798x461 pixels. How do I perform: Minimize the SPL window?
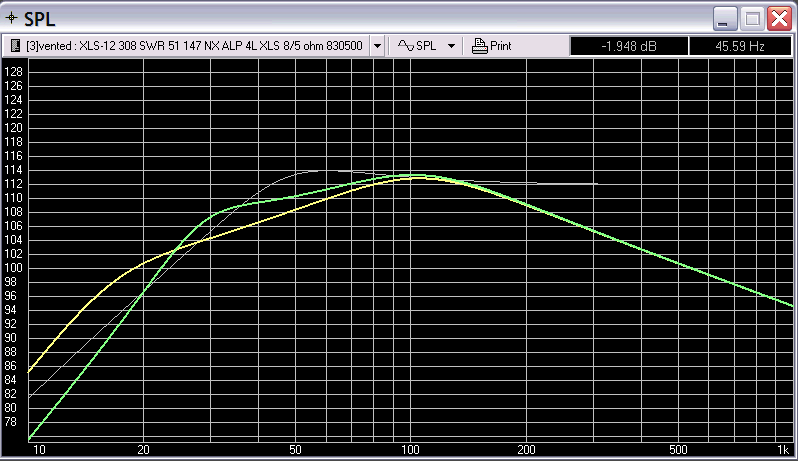pyautogui.click(x=725, y=19)
